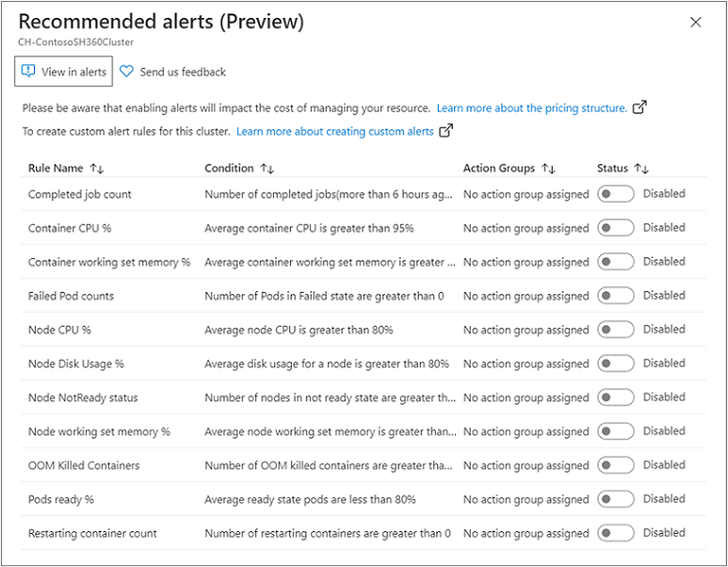The width and height of the screenshot is (728, 567).
Task: Click the Send us feedback button
Action: click(183, 72)
